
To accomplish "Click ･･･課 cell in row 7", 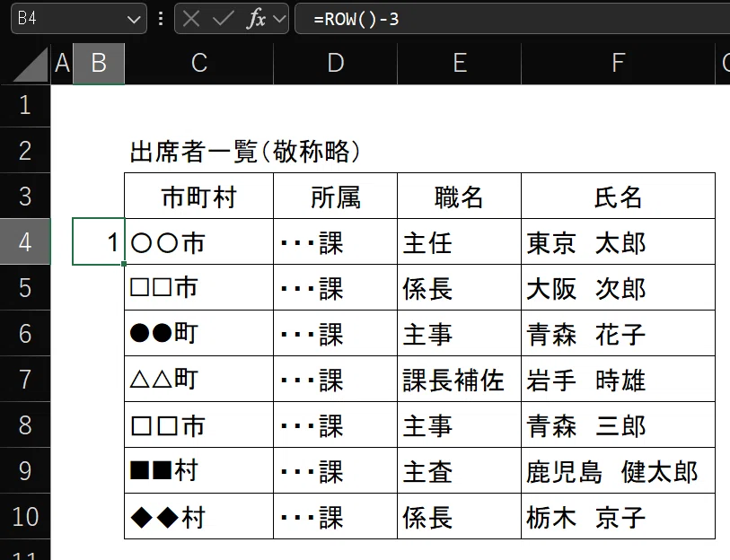I will [335, 379].
